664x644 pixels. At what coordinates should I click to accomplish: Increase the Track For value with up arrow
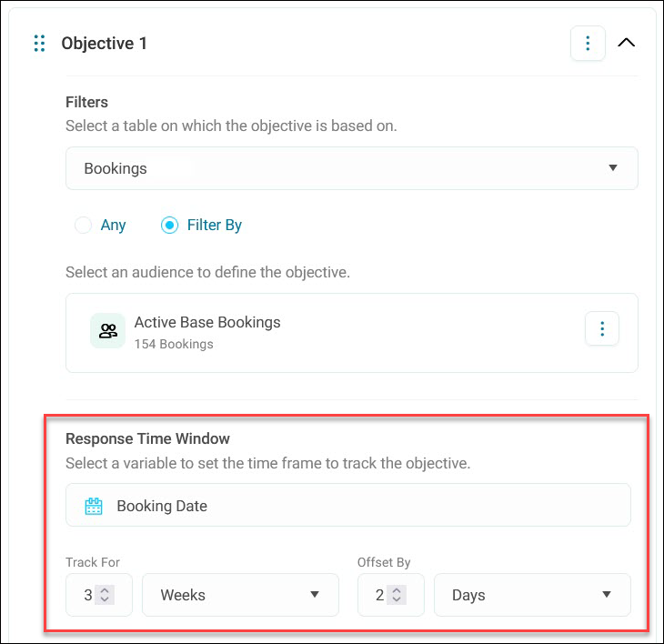(105, 590)
